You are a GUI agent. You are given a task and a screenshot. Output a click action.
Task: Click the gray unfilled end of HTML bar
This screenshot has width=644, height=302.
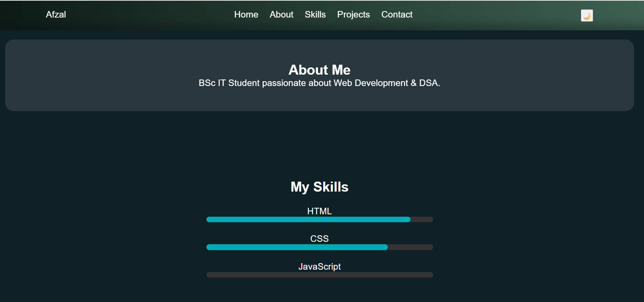pyautogui.click(x=422, y=219)
